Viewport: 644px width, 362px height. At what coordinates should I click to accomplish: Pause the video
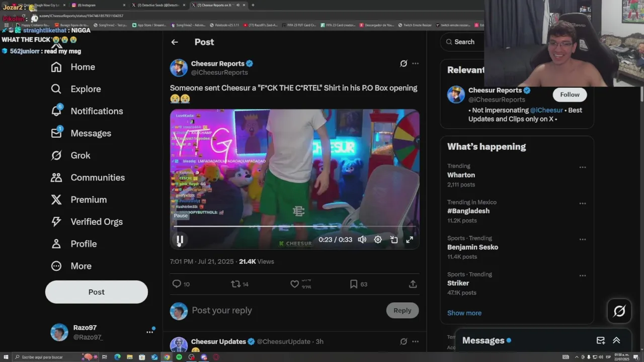click(x=180, y=240)
